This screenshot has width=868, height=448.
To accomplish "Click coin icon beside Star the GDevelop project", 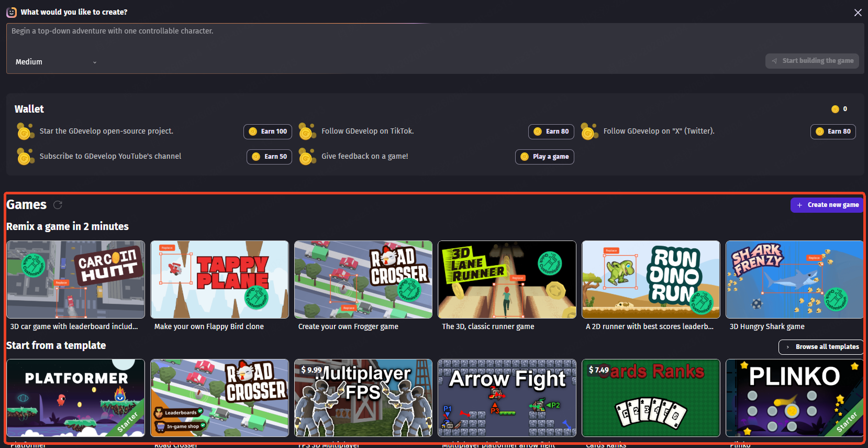I will [25, 131].
